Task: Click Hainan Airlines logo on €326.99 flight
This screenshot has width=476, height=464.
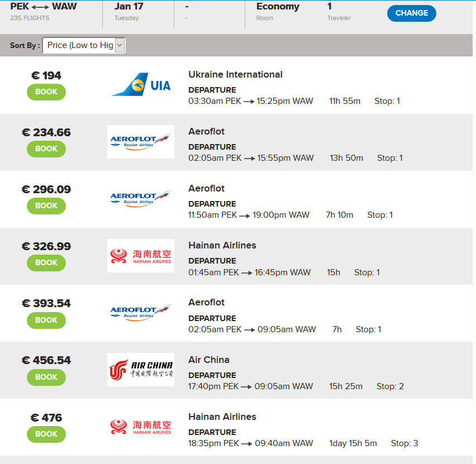Action: pyautogui.click(x=141, y=256)
